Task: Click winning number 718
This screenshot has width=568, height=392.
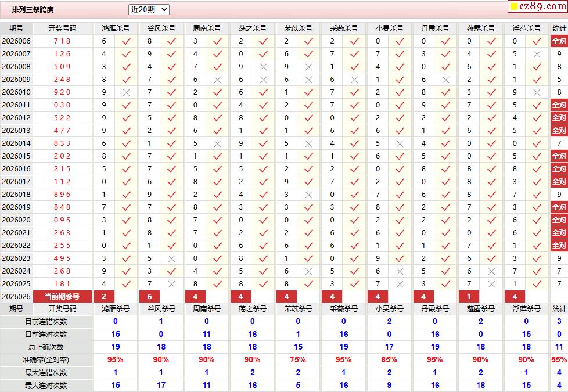Action: click(62, 41)
